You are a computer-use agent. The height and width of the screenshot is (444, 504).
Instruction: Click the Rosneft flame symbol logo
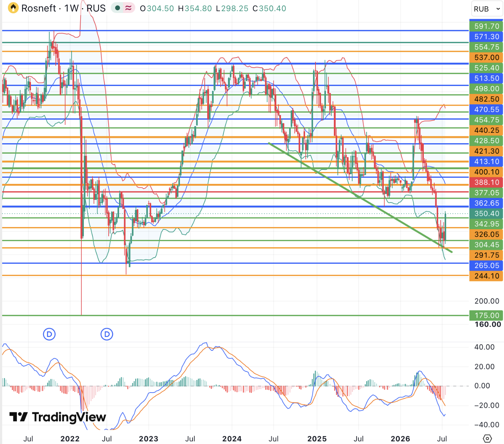pyautogui.click(x=13, y=8)
